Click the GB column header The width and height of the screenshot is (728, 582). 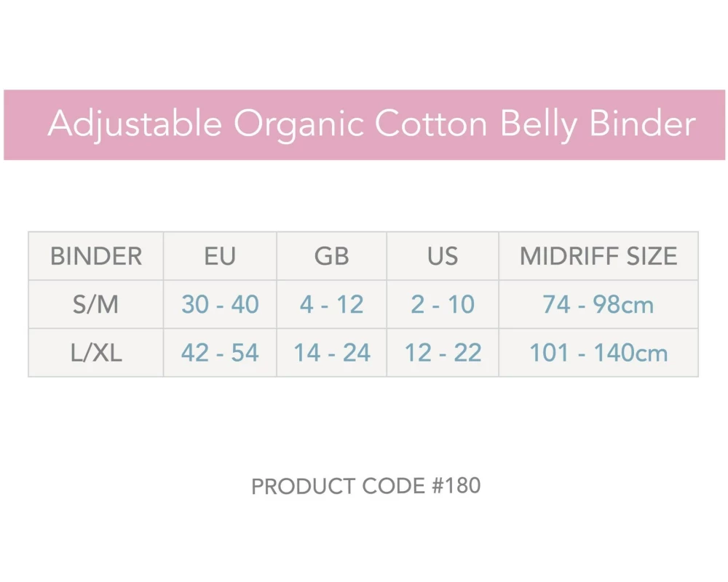(x=332, y=256)
